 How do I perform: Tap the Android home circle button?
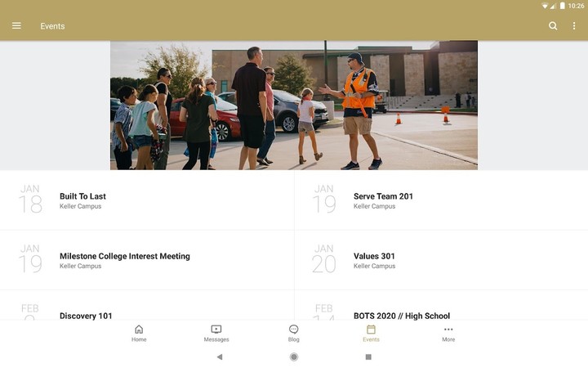click(x=294, y=357)
